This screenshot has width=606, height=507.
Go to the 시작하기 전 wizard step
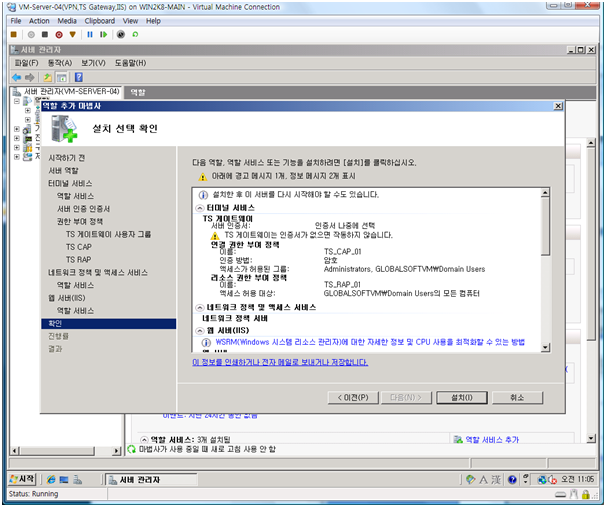pos(66,158)
